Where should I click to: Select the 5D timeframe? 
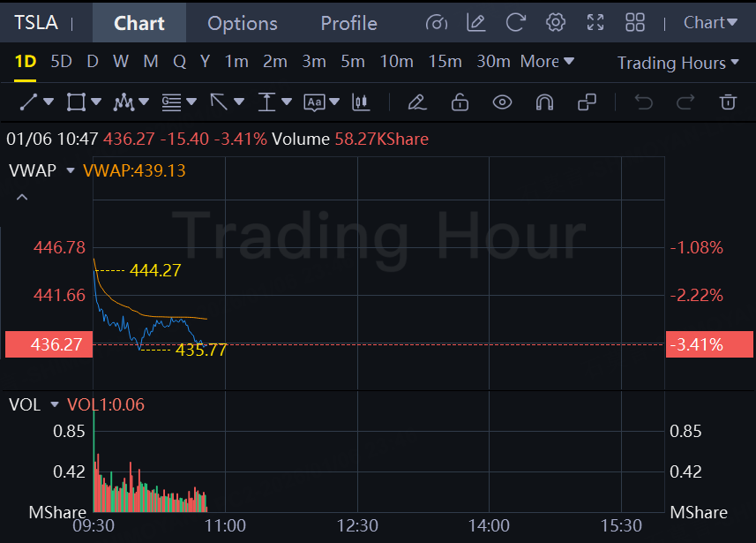pyautogui.click(x=61, y=62)
